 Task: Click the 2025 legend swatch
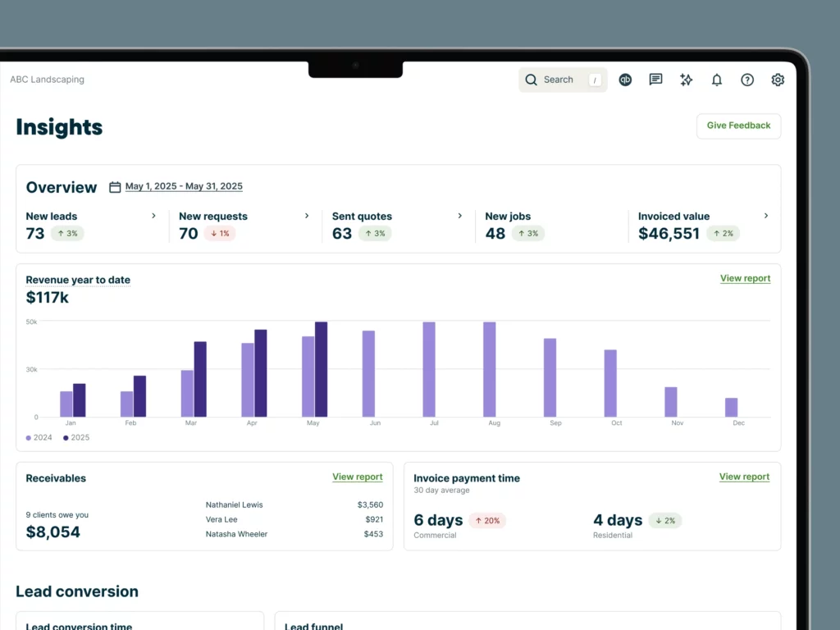click(66, 438)
